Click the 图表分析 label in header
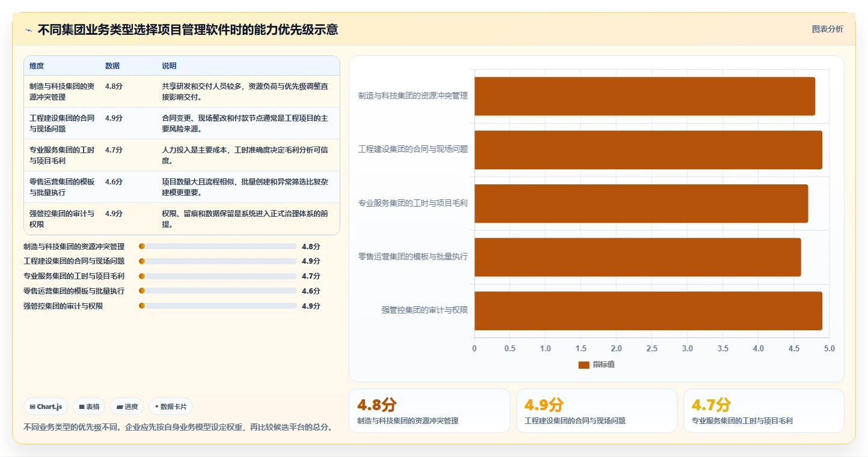The height and width of the screenshot is (457, 868). click(827, 29)
